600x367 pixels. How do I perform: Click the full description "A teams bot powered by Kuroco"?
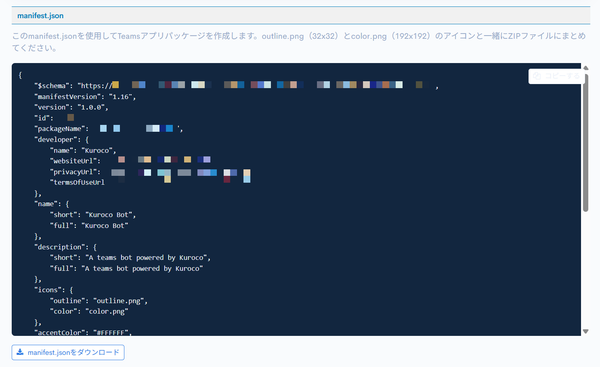click(x=142, y=268)
